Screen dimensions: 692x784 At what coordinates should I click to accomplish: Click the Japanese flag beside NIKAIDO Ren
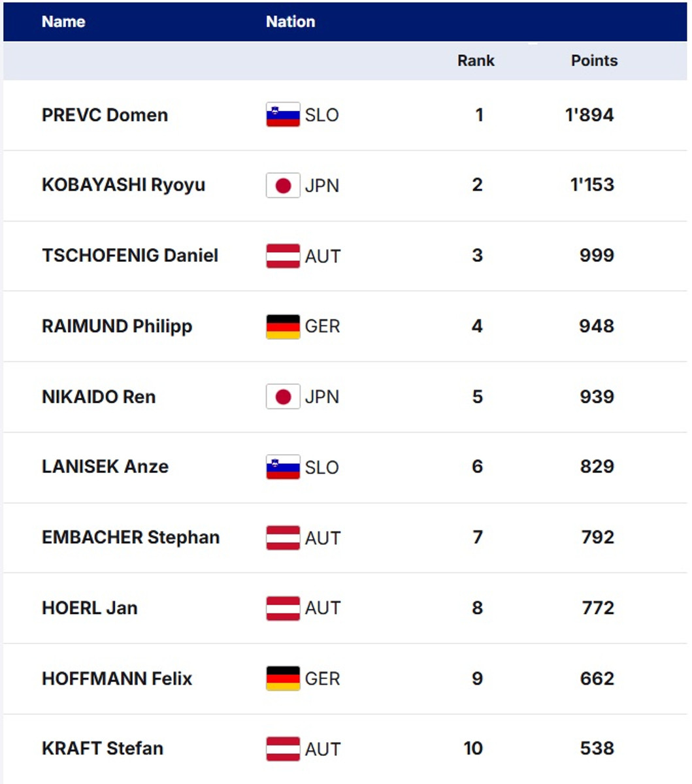pos(283,397)
